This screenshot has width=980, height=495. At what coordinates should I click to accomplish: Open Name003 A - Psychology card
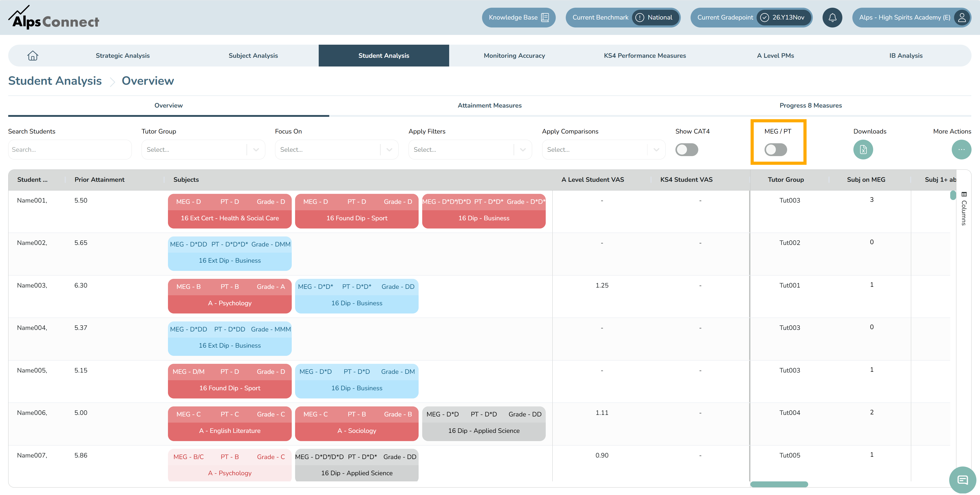click(230, 297)
